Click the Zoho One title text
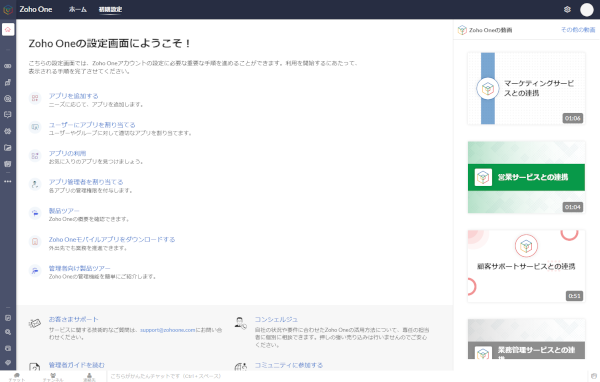600x382 pixels. pyautogui.click(x=36, y=10)
